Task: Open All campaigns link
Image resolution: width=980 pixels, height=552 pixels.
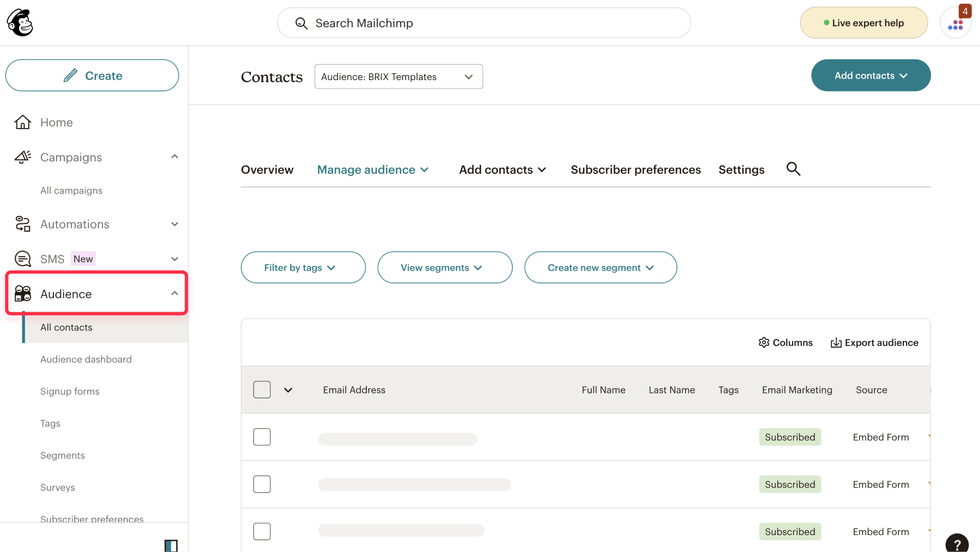Action: click(x=71, y=191)
